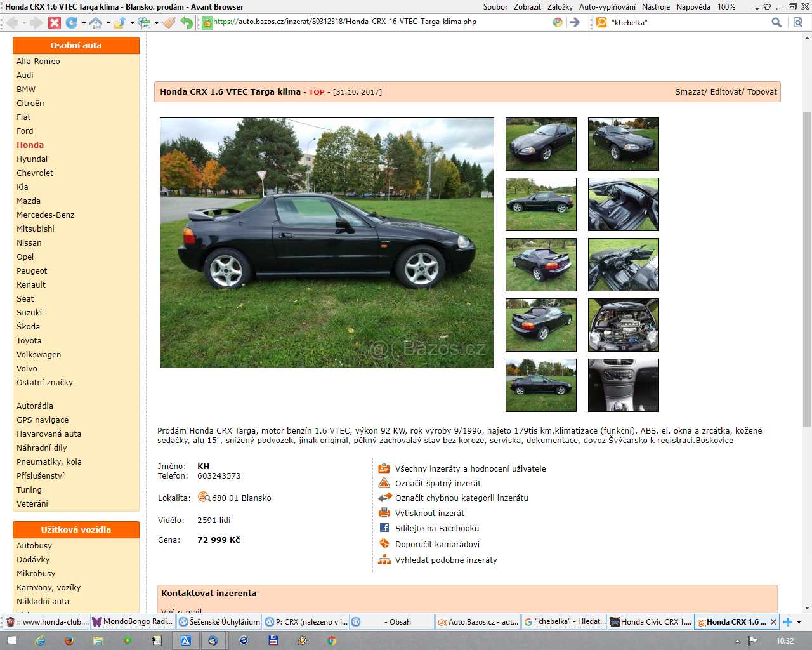Screen dimensions: 812x650
Task: Click the Go arrow beside the address bar
Action: click(575, 22)
